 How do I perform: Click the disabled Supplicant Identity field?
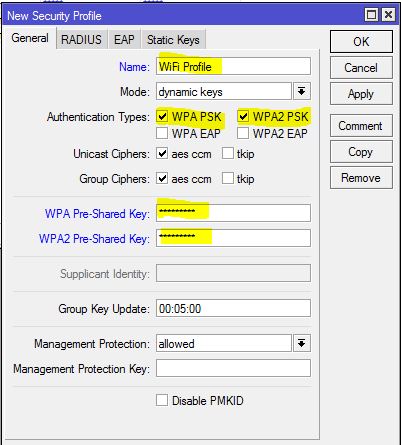(x=233, y=273)
